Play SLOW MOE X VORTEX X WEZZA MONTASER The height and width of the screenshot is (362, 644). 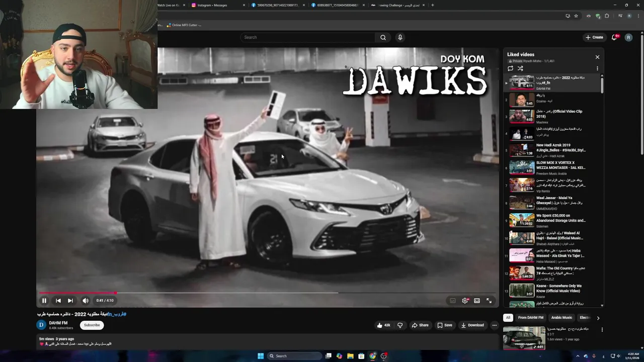point(552,168)
